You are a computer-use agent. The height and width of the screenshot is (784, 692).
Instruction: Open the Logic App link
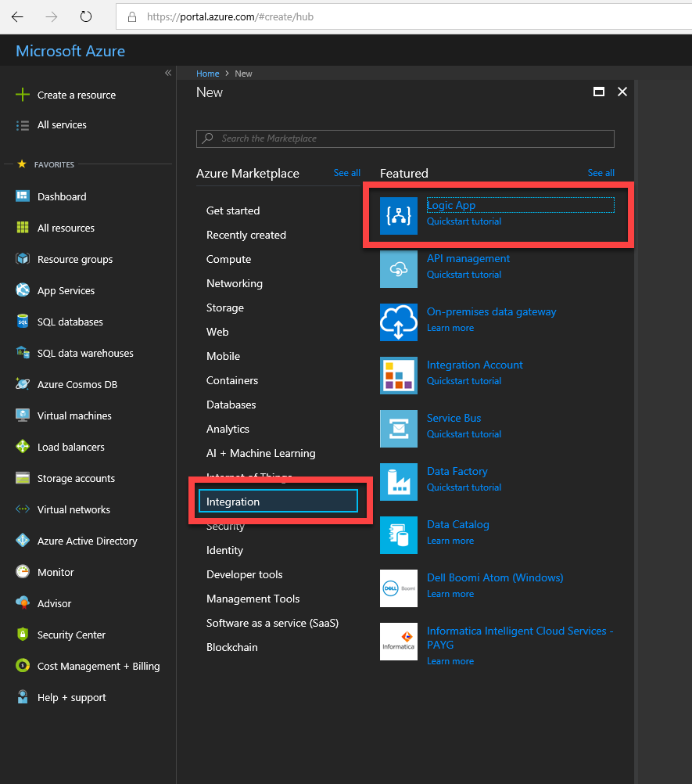(x=451, y=205)
